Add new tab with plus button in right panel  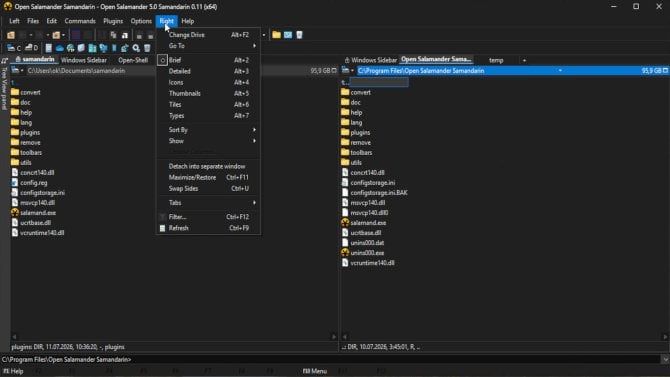(524, 60)
